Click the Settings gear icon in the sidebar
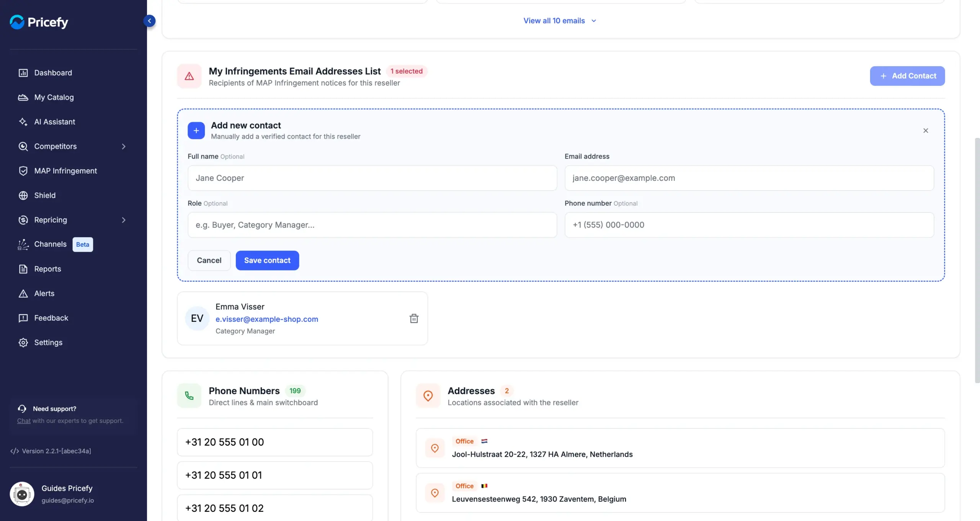Viewport: 980px width, 521px height. (23, 342)
